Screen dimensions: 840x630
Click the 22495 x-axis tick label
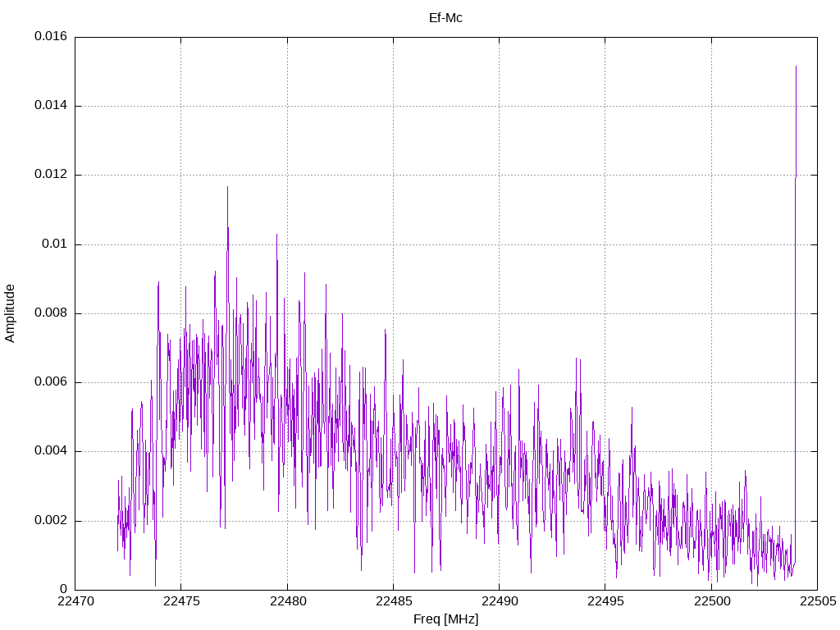pyautogui.click(x=605, y=601)
